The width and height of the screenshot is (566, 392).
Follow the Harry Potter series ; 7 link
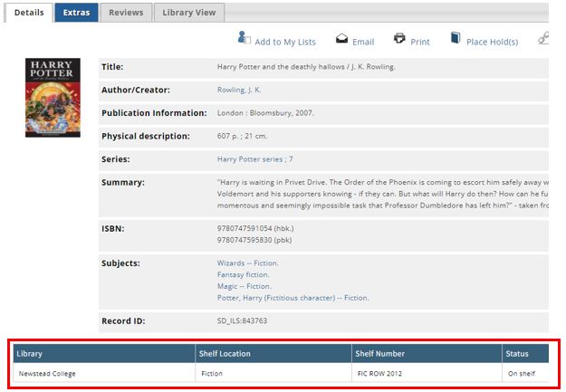point(254,159)
